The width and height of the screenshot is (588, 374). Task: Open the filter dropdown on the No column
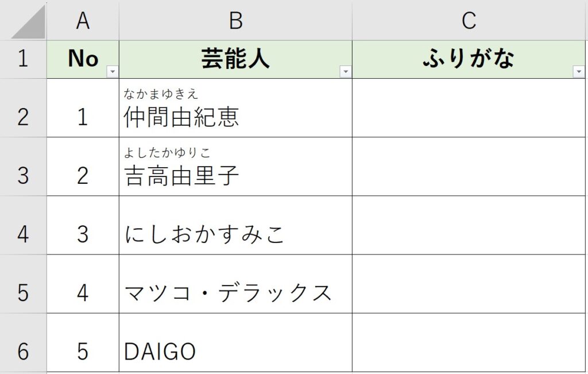[x=113, y=71]
